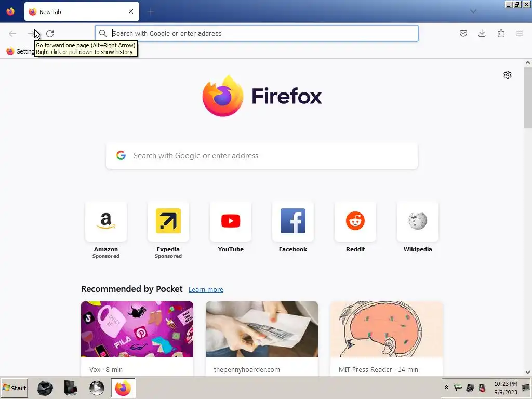Select the New Tab tab
This screenshot has width=532, height=399.
(x=82, y=11)
